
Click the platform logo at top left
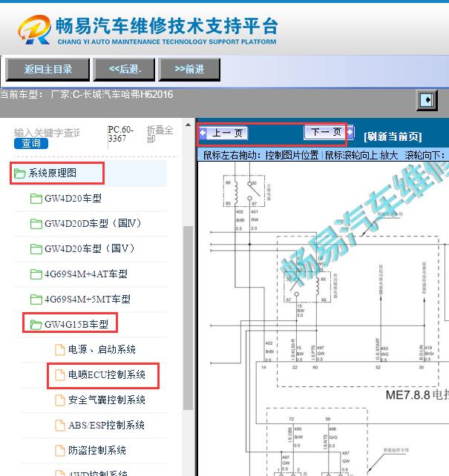34,30
